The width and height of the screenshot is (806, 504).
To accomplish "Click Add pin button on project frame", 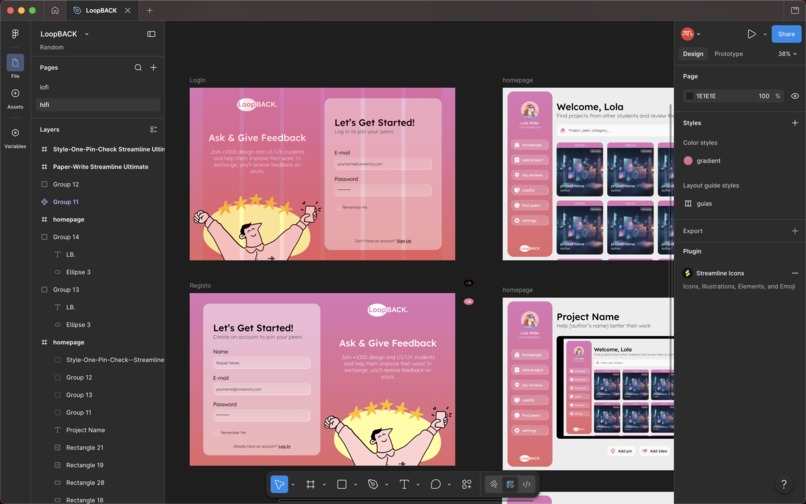I will tap(621, 451).
